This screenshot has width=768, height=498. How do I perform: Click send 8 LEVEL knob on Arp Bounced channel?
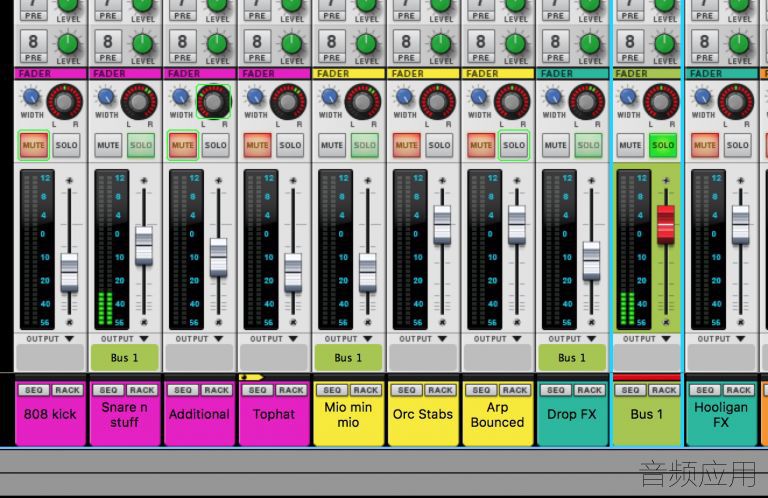click(516, 44)
